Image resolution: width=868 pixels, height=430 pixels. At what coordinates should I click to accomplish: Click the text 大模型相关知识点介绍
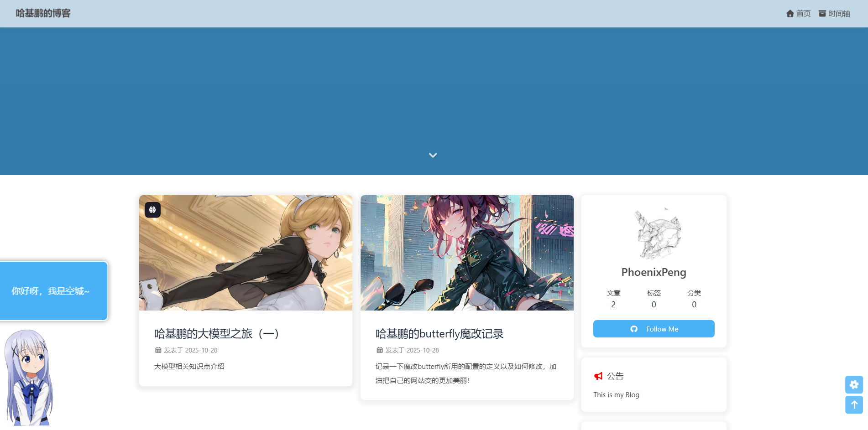(x=189, y=366)
